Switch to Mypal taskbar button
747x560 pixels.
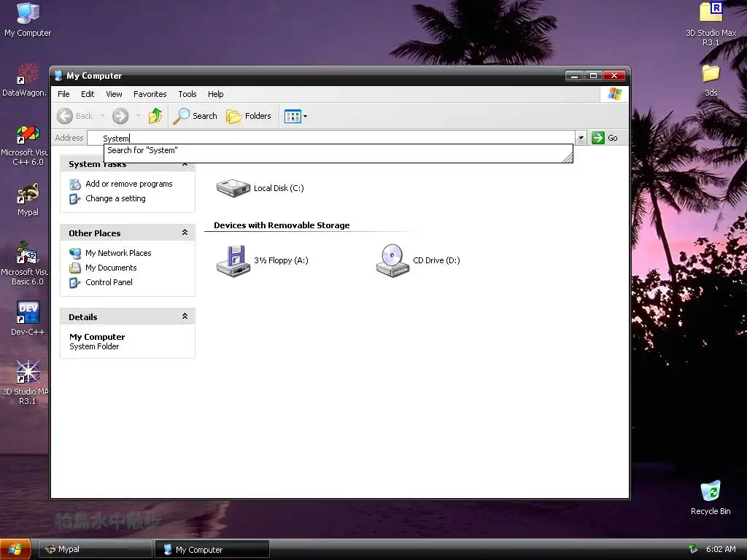[96, 549]
